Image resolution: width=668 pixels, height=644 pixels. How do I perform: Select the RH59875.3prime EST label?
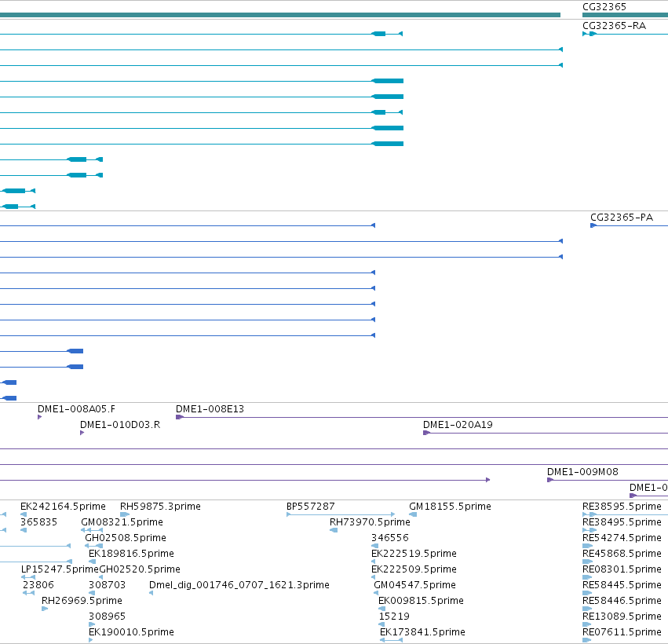point(160,507)
